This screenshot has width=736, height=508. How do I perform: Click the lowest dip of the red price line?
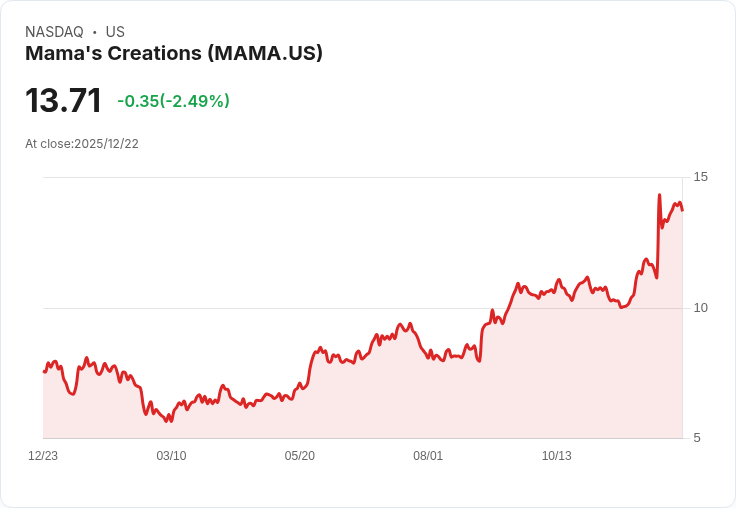pyautogui.click(x=169, y=421)
